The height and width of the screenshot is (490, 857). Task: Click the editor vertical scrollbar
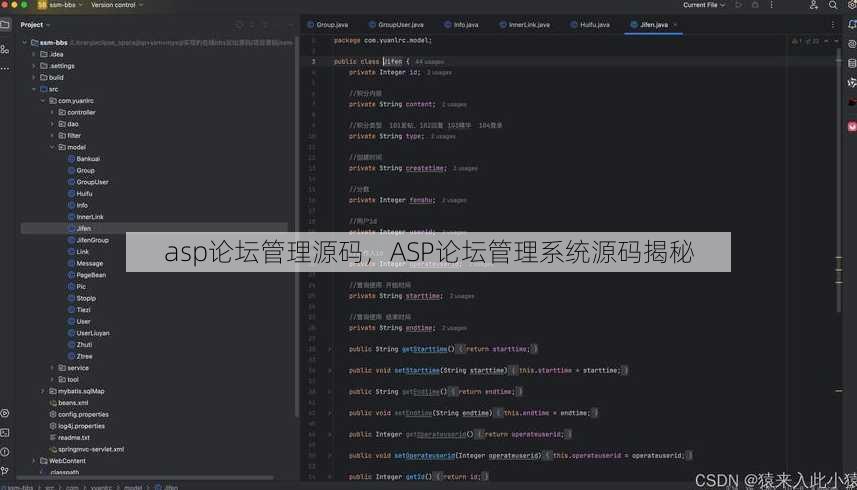(x=838, y=180)
